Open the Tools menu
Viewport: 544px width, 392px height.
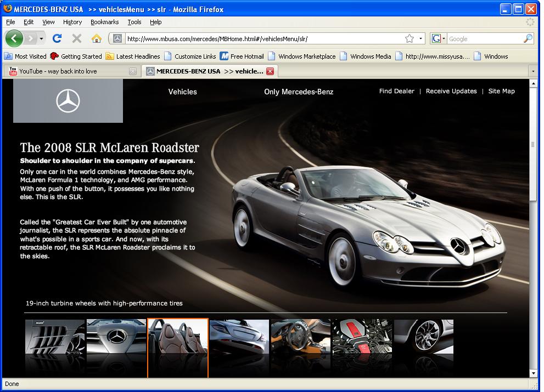point(134,22)
